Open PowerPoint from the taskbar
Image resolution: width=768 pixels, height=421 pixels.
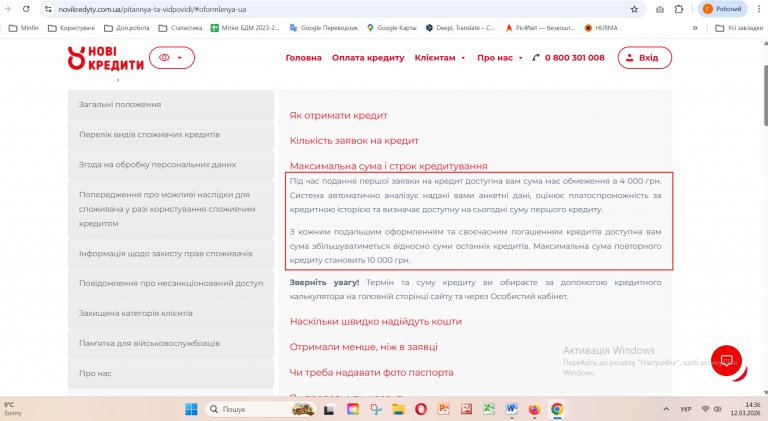444,409
